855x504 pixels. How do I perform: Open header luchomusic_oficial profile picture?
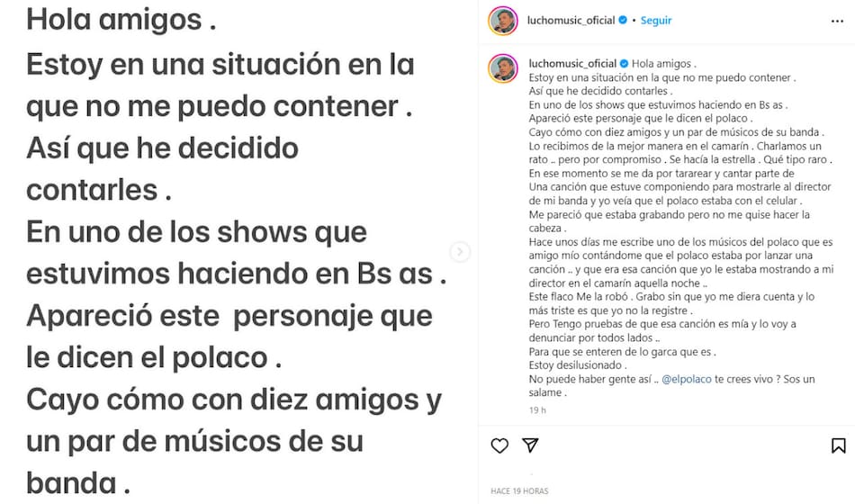(503, 21)
